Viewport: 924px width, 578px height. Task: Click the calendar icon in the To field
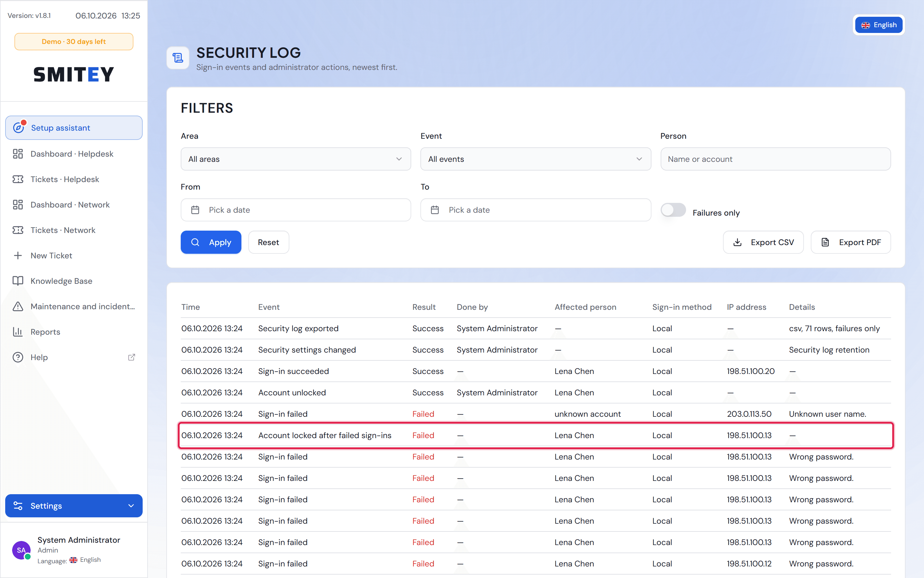[435, 210]
